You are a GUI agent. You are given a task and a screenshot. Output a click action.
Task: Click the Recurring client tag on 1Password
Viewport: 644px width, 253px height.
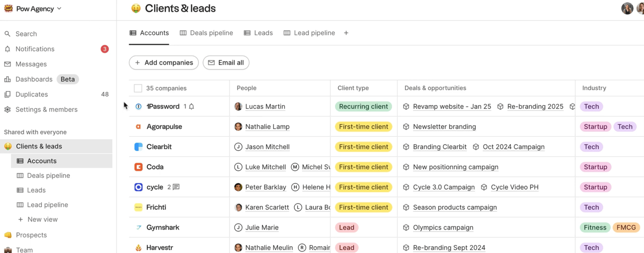coord(364,106)
